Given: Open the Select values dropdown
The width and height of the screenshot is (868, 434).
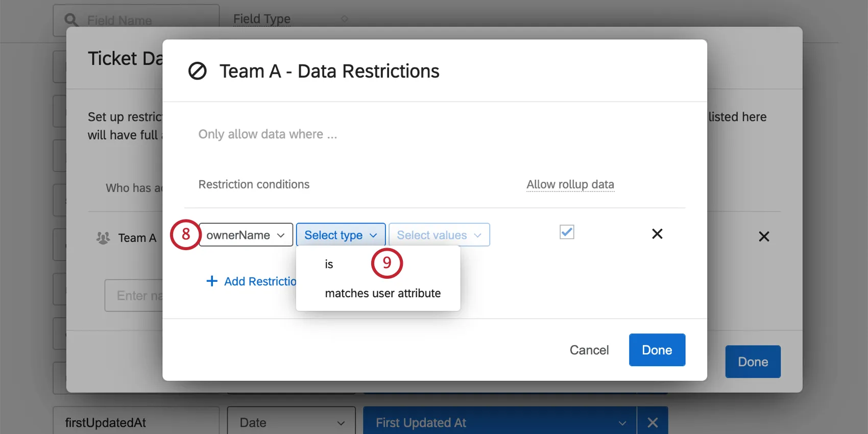Looking at the screenshot, I should click(439, 235).
